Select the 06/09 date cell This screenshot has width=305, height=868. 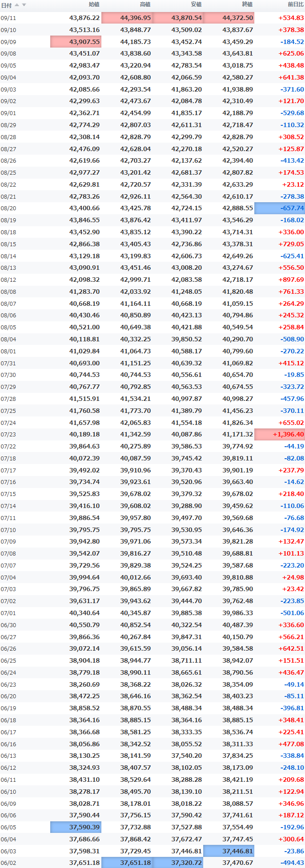(x=8, y=804)
